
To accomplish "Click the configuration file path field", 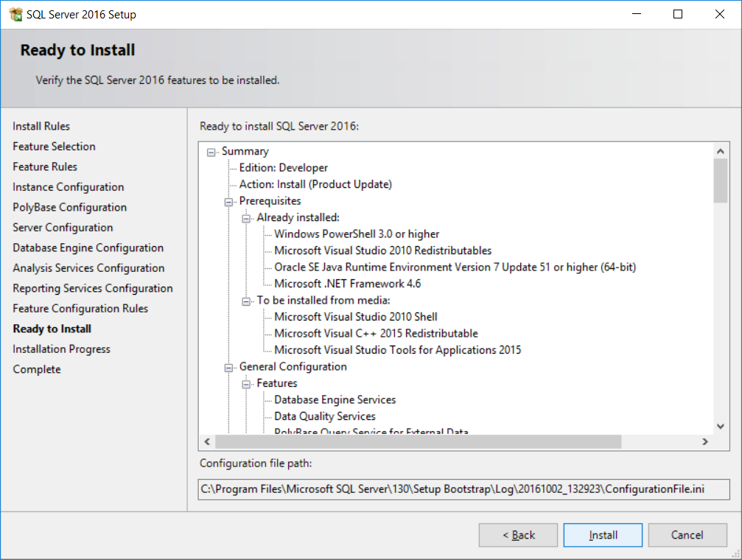I will click(463, 489).
